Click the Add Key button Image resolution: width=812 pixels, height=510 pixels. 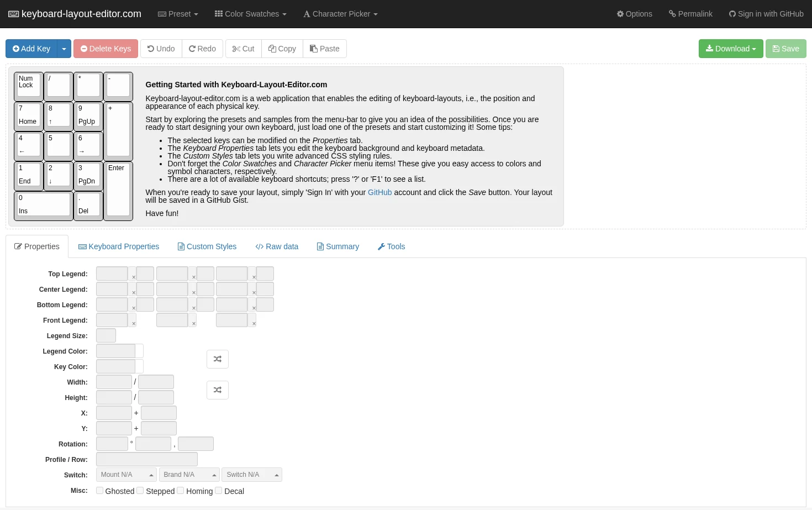[x=31, y=49]
